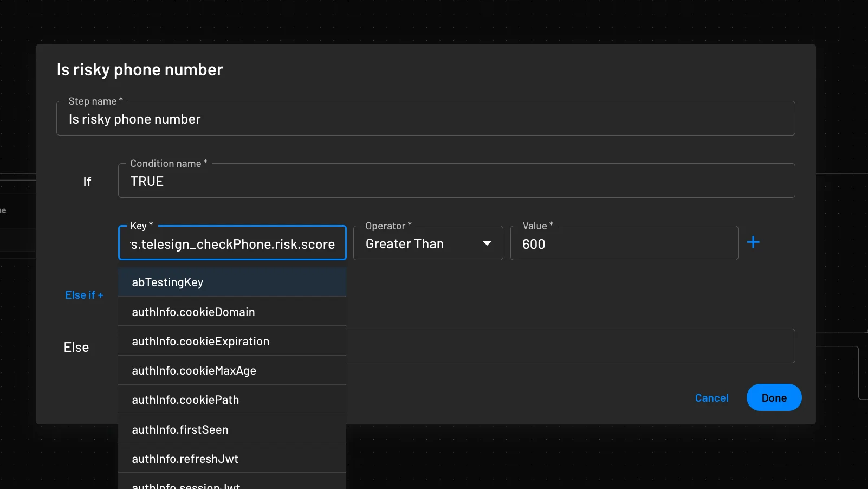Click the blue plus icon to add condition
The width and height of the screenshot is (868, 489).
(x=754, y=242)
